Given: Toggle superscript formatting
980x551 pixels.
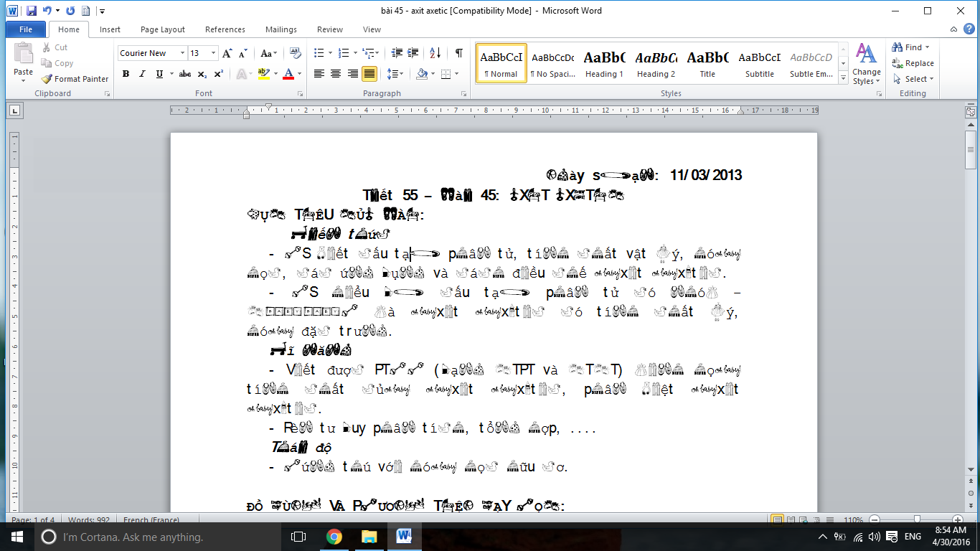Looking at the screenshot, I should [x=219, y=74].
